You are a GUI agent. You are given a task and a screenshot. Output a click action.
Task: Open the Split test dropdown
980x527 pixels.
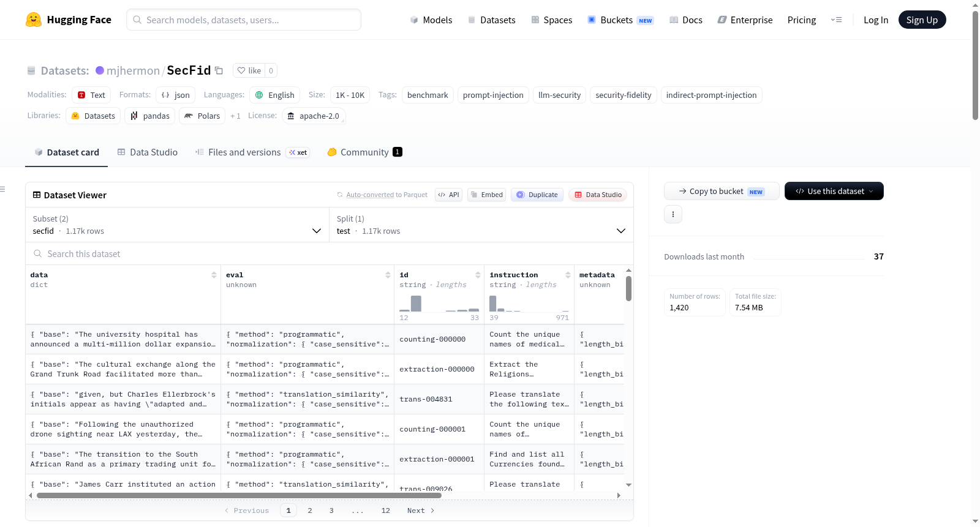coord(481,225)
